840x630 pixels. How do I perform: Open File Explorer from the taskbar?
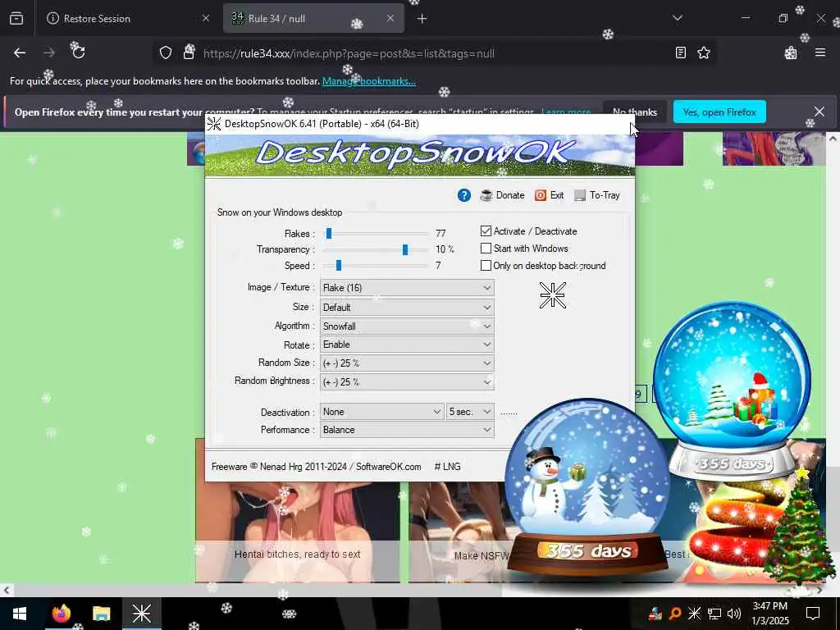(101, 614)
